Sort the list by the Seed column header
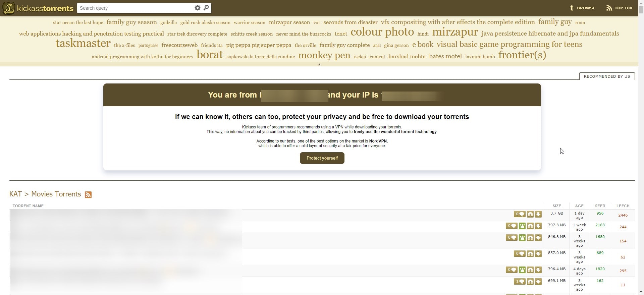Image resolution: width=644 pixels, height=295 pixels. [x=600, y=206]
